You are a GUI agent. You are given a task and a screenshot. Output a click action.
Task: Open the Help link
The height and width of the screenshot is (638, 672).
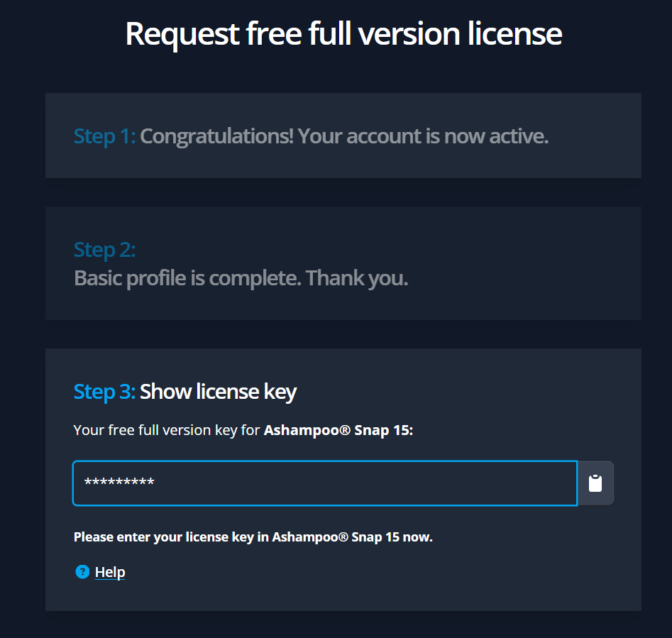pyautogui.click(x=110, y=572)
